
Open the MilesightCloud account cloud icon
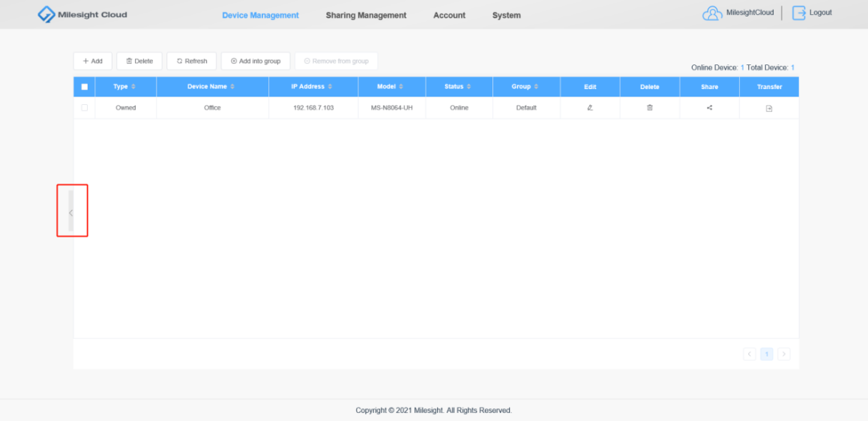(712, 13)
